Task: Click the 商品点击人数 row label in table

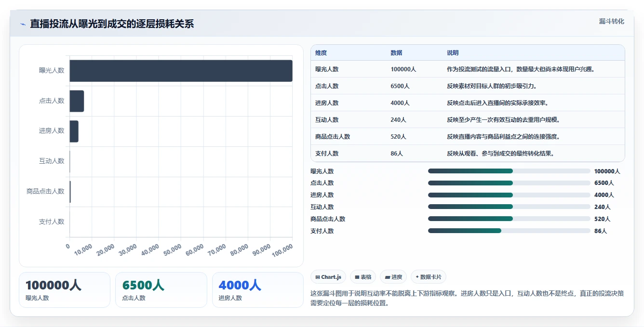Action: (x=333, y=137)
